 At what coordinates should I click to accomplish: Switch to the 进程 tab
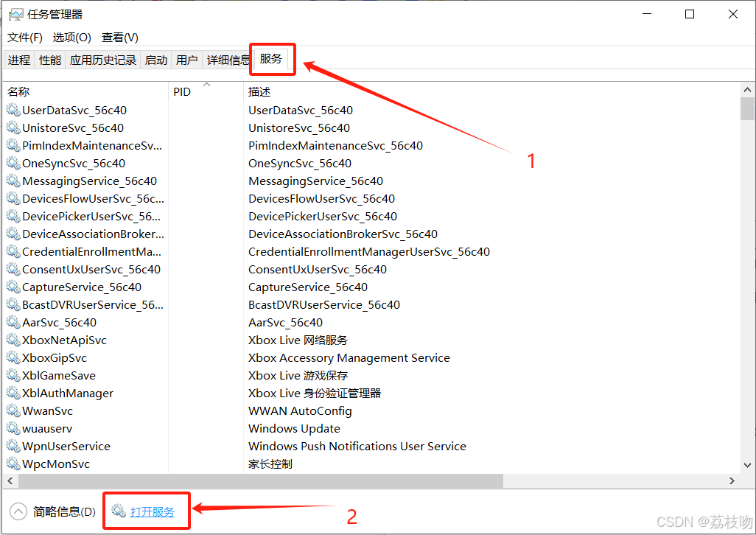point(19,60)
